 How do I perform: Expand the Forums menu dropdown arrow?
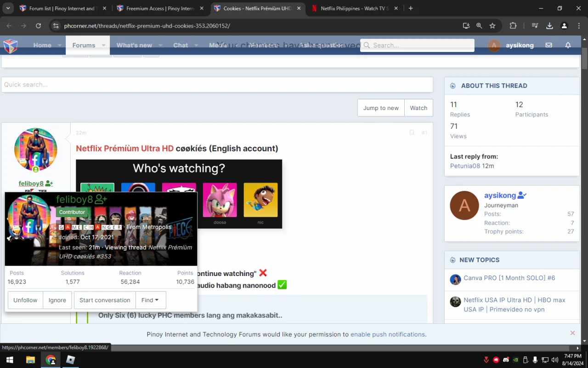pyautogui.click(x=103, y=45)
